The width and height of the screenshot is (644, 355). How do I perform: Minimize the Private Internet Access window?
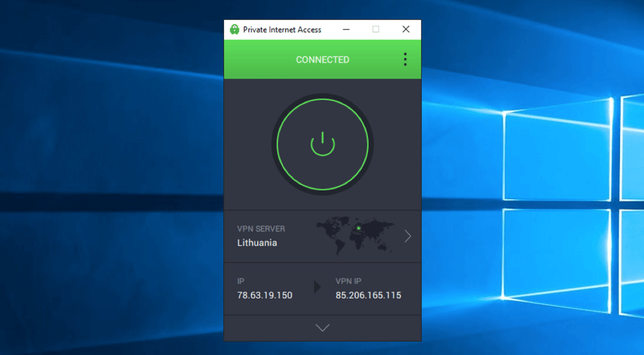(347, 30)
